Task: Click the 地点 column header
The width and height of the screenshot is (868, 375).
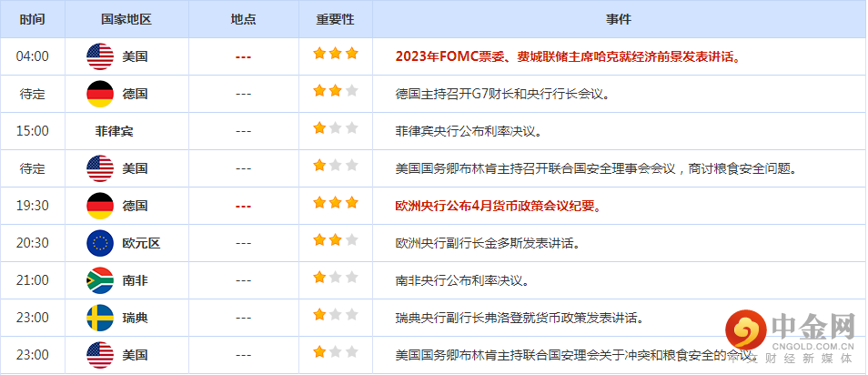Action: [x=244, y=19]
